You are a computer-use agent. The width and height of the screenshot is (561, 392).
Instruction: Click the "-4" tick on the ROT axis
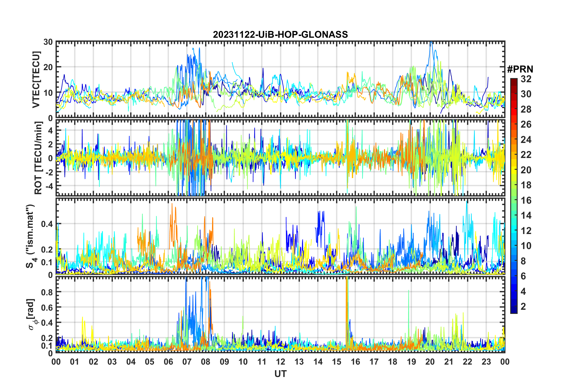[x=49, y=186]
